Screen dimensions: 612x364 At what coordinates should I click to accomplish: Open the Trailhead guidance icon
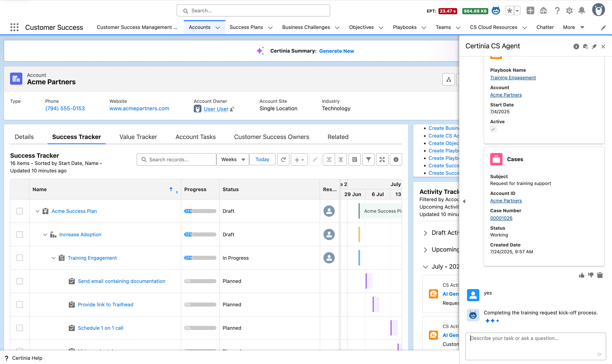pos(543,11)
